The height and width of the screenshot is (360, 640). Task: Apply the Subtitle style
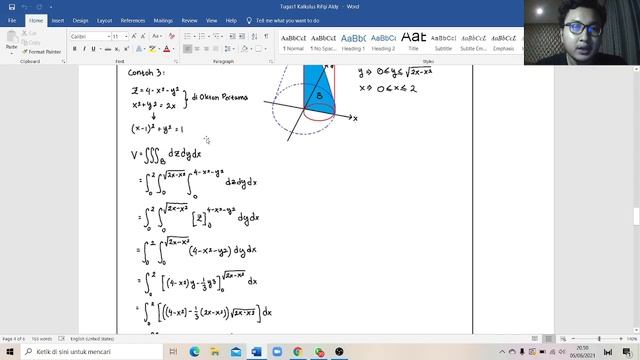pyautogui.click(x=443, y=42)
